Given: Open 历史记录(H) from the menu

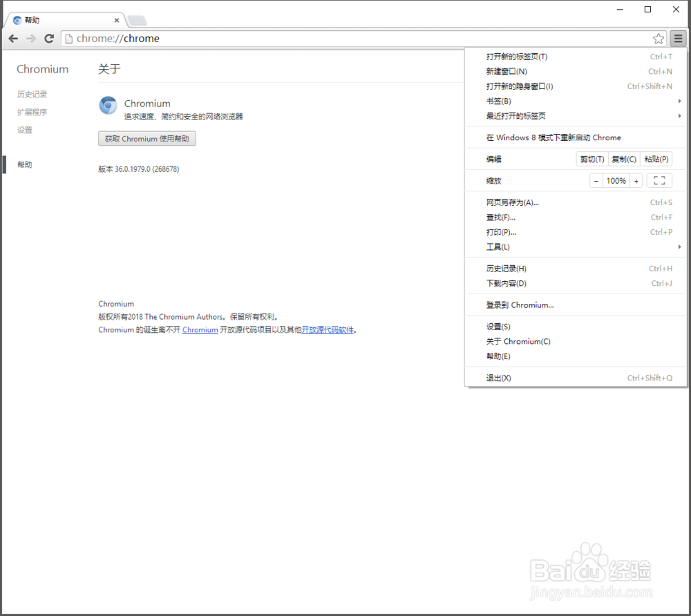Looking at the screenshot, I should [576, 269].
